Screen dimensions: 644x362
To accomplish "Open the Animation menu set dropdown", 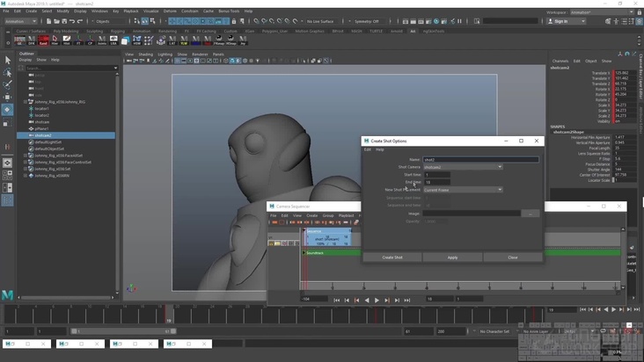I will (20, 21).
